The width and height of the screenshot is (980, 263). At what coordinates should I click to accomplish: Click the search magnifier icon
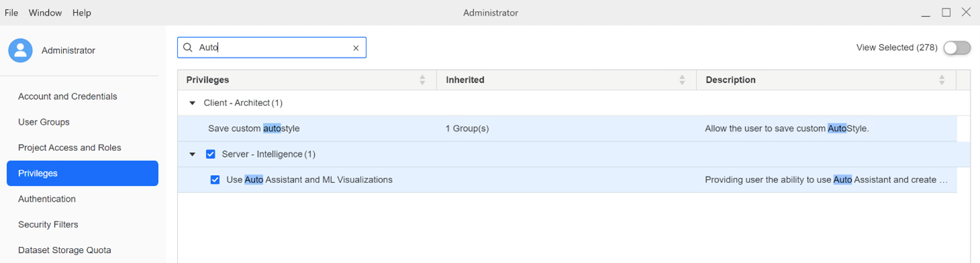tap(188, 48)
